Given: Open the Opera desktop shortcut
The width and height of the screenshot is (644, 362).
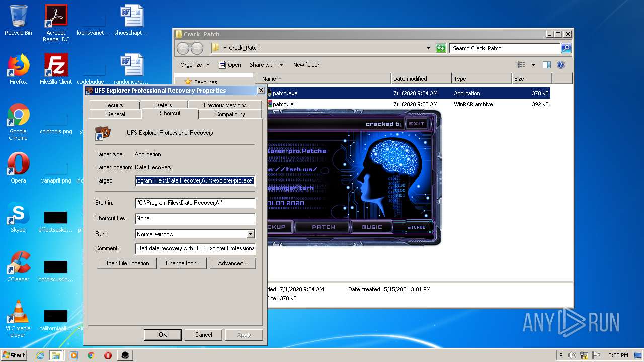Looking at the screenshot, I should (18, 168).
